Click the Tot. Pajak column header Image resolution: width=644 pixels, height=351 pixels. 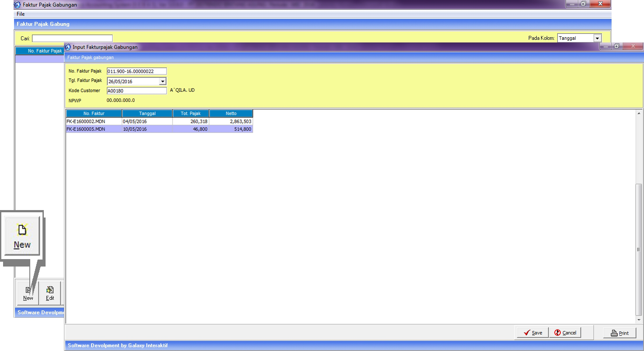[191, 114]
